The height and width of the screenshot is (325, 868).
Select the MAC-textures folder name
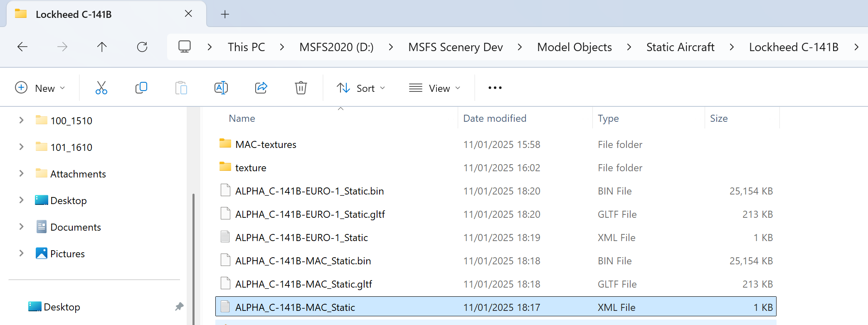266,144
